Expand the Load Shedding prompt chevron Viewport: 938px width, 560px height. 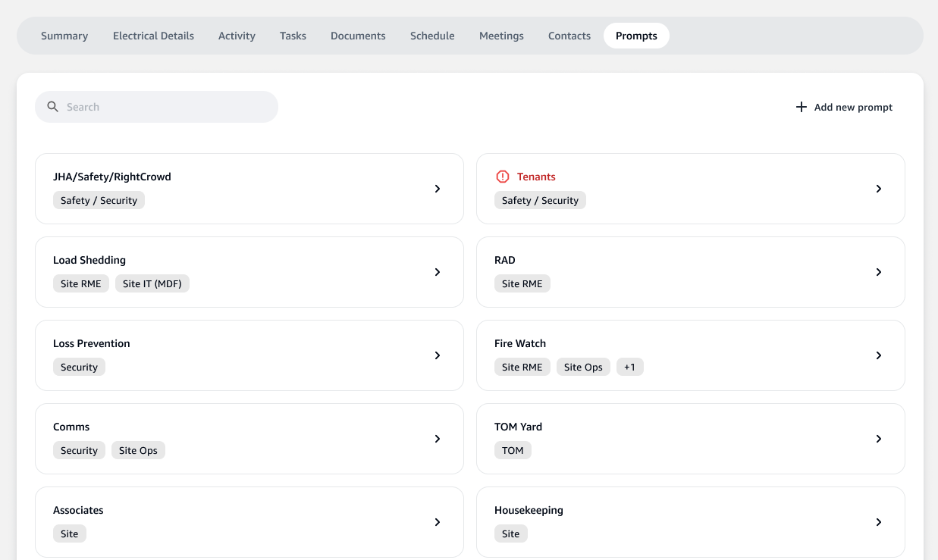pos(438,272)
